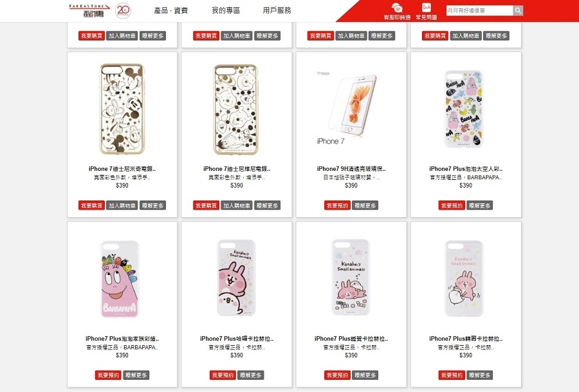
Task: Open the 用戶服務 menu
Action: click(x=277, y=10)
